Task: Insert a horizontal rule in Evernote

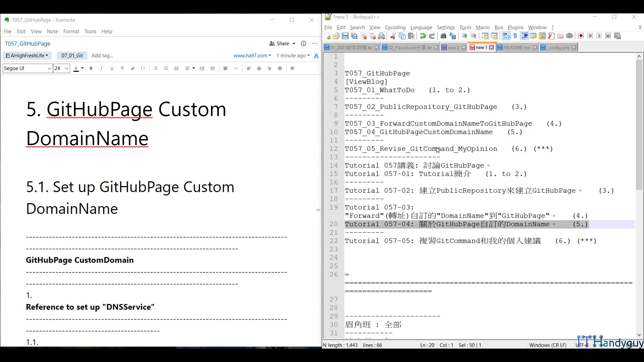Action: tap(236, 68)
